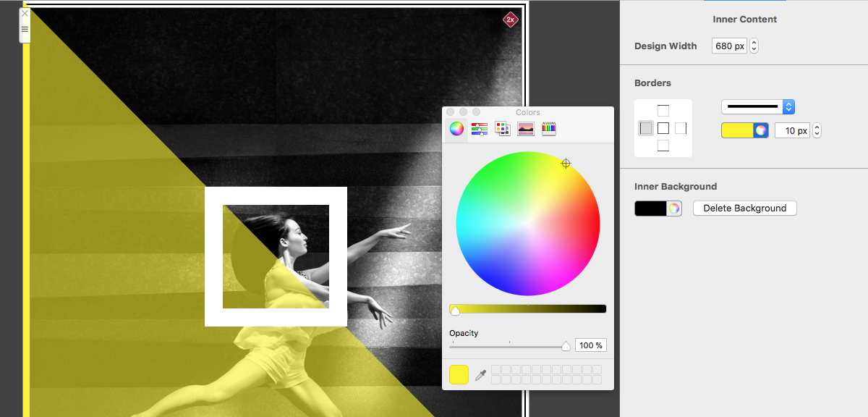Click the Design Width stepper arrows
Viewport: 868px width, 417px height.
[754, 46]
